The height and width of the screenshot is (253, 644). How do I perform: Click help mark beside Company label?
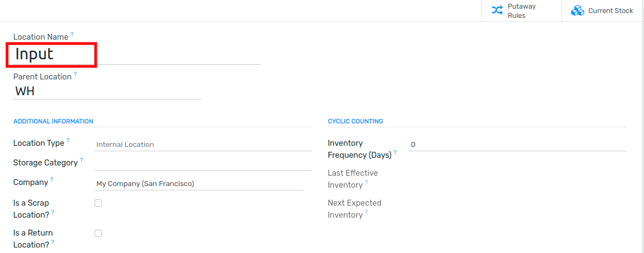coord(52,180)
